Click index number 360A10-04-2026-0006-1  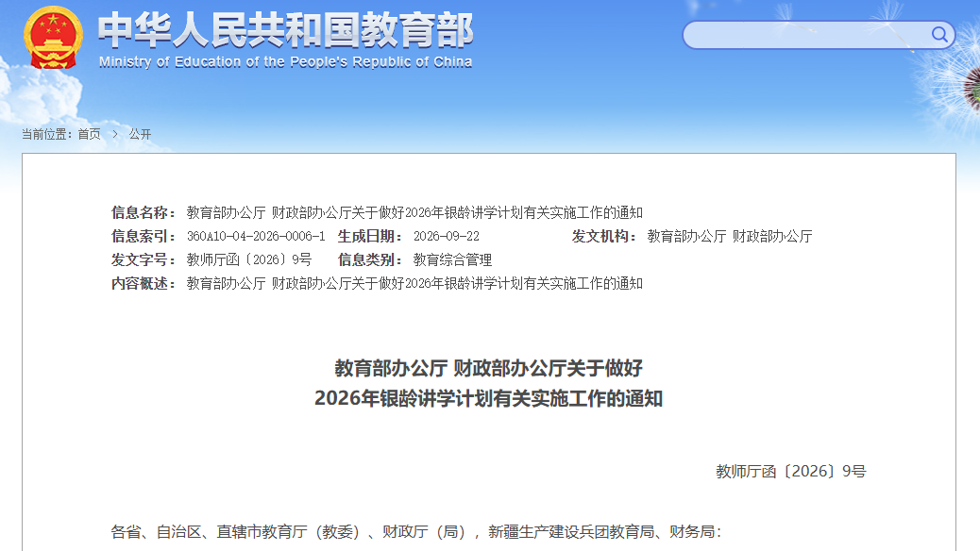[256, 237]
